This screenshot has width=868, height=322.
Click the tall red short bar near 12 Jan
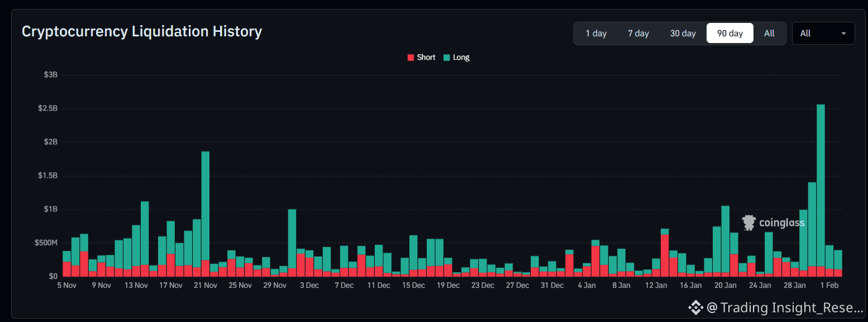(664, 255)
